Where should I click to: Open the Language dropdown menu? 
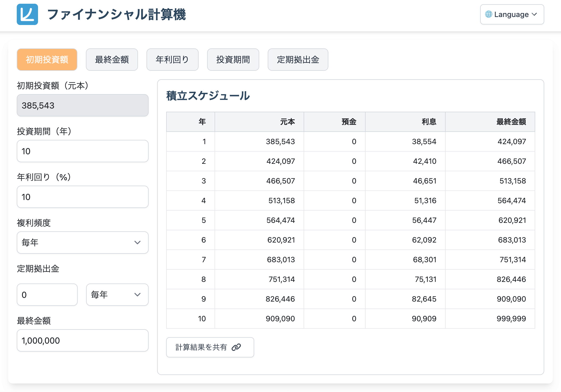pos(512,14)
